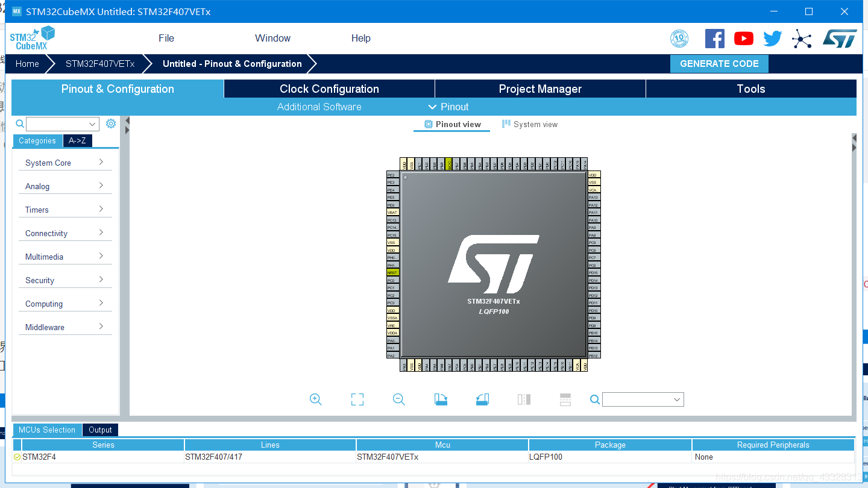Open the category settings gear icon
The width and height of the screenshot is (868, 488).
click(x=111, y=124)
